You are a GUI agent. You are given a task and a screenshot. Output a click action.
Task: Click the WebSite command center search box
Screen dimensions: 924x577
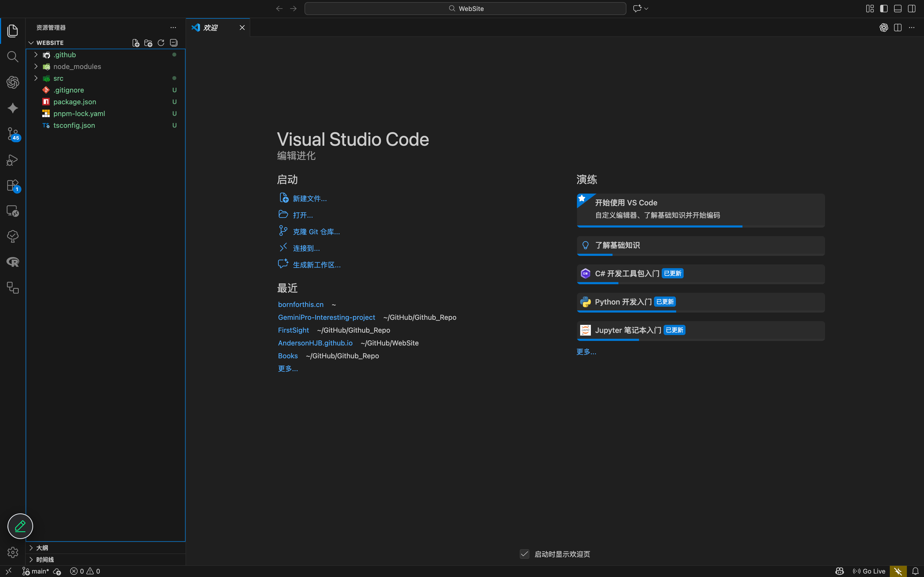pos(465,8)
